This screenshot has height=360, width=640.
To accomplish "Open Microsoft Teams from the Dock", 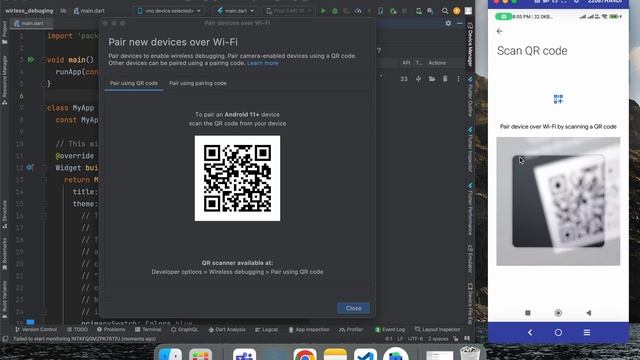I will [x=244, y=355].
